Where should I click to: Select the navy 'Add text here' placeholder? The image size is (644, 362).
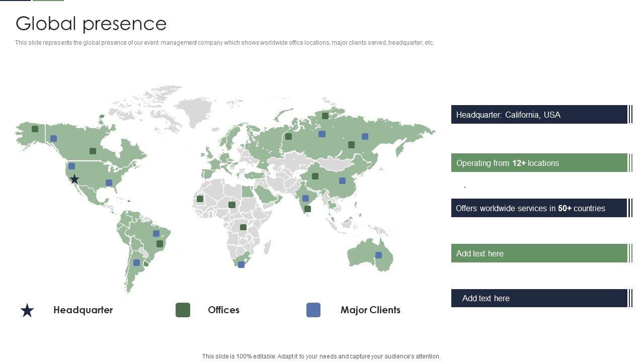[x=539, y=298]
